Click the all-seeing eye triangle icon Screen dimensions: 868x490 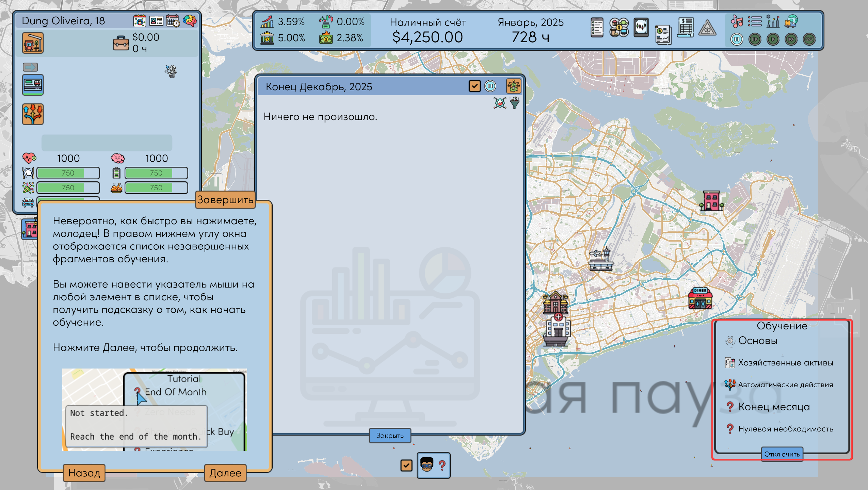coord(707,28)
